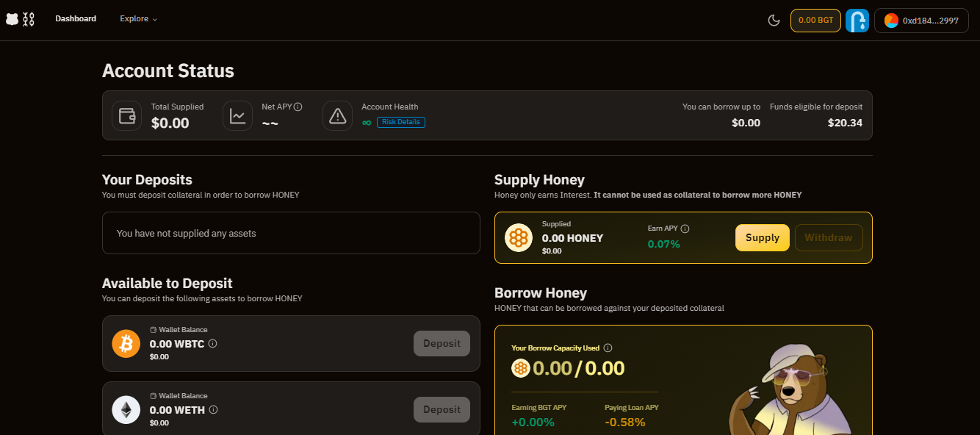
Task: Click the WETH ethereum diamond icon
Action: coord(126,409)
